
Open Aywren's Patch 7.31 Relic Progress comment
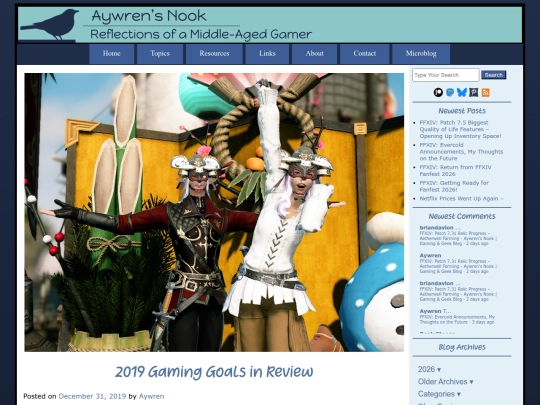[x=458, y=264]
